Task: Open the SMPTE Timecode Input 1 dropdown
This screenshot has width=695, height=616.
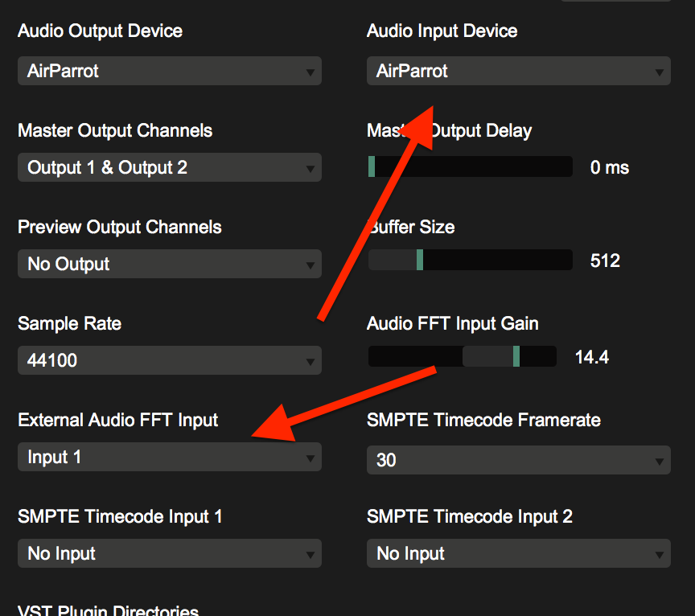Action: click(x=169, y=553)
